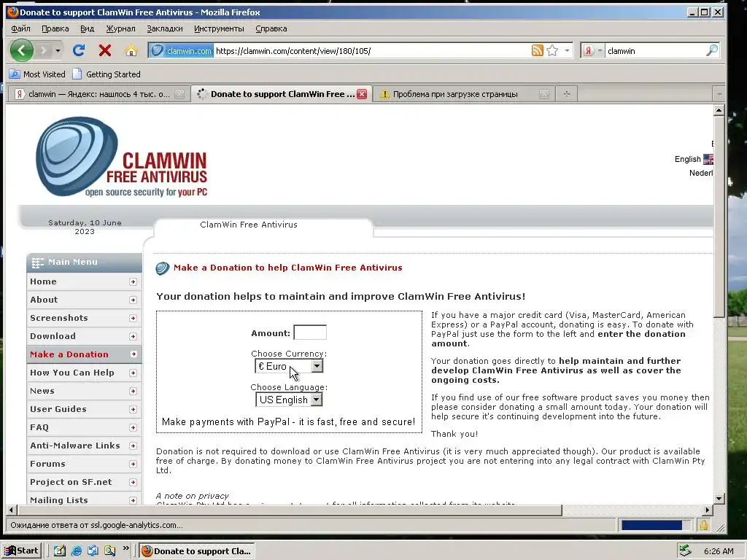Click the Show Desktop quick launch icon
This screenshot has width=747, height=560.
(x=60, y=551)
